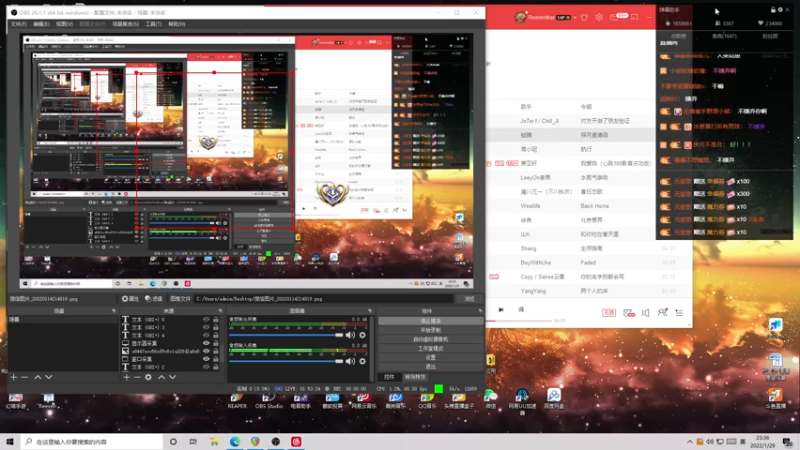Open mic/aux audio settings gear in mixer
The width and height of the screenshot is (800, 450).
(x=362, y=361)
